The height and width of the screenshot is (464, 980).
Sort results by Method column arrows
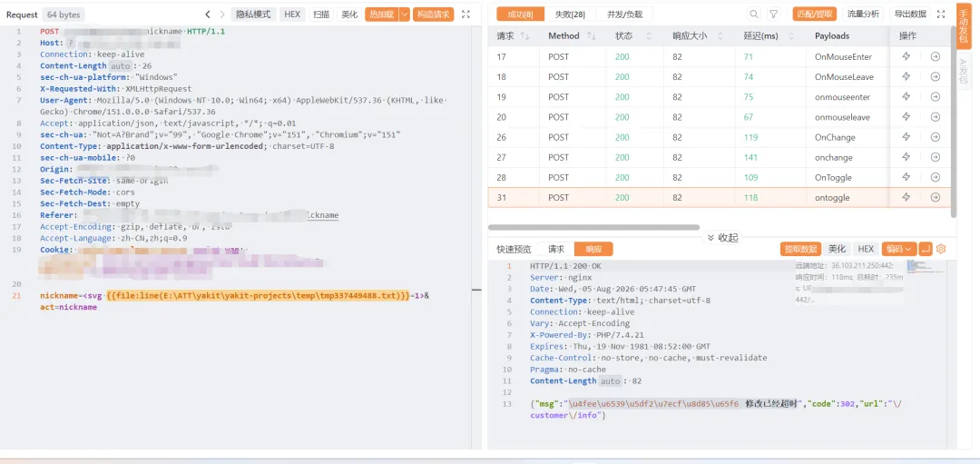592,36
